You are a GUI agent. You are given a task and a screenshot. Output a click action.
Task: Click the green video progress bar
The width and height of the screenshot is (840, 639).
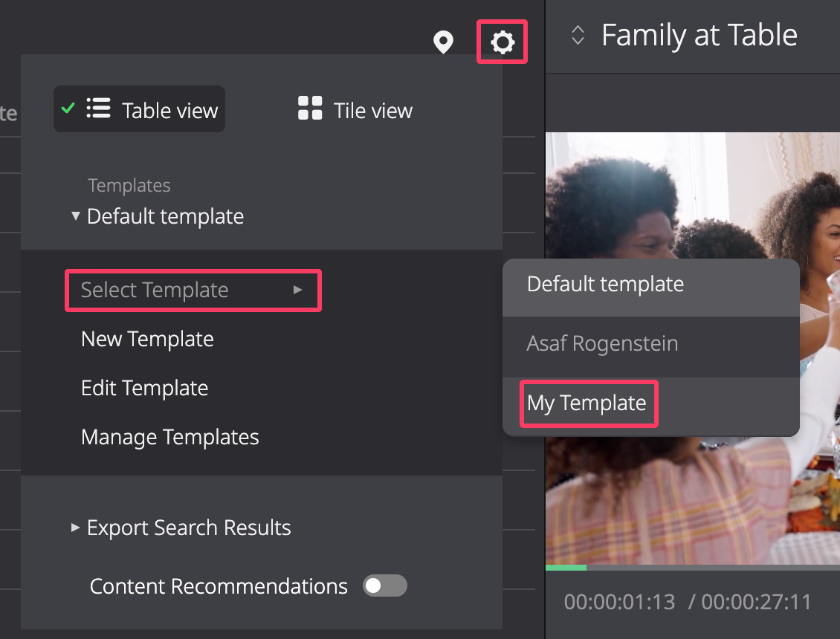(566, 568)
